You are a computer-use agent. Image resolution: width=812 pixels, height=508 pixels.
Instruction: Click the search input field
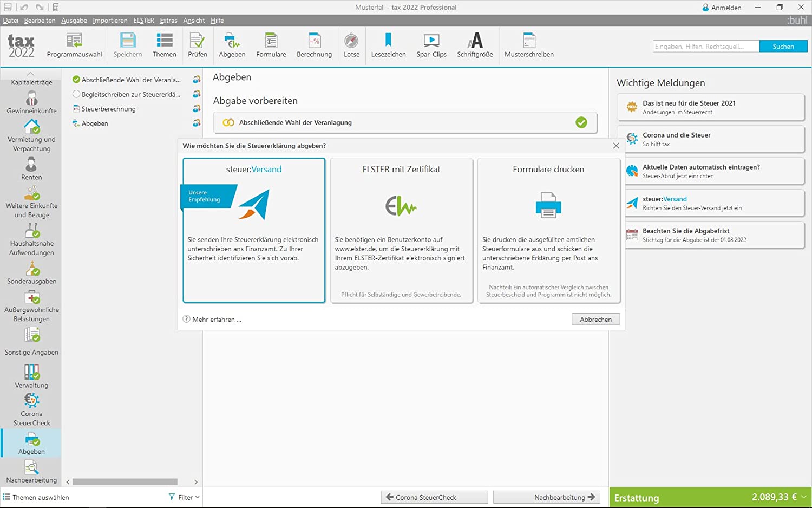tap(705, 47)
